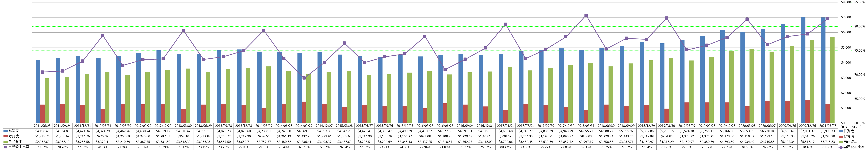Viewport: 868px width, 150px height.
Task: Select the $1,432.95 liabilities cell
Action: (x=304, y=136)
